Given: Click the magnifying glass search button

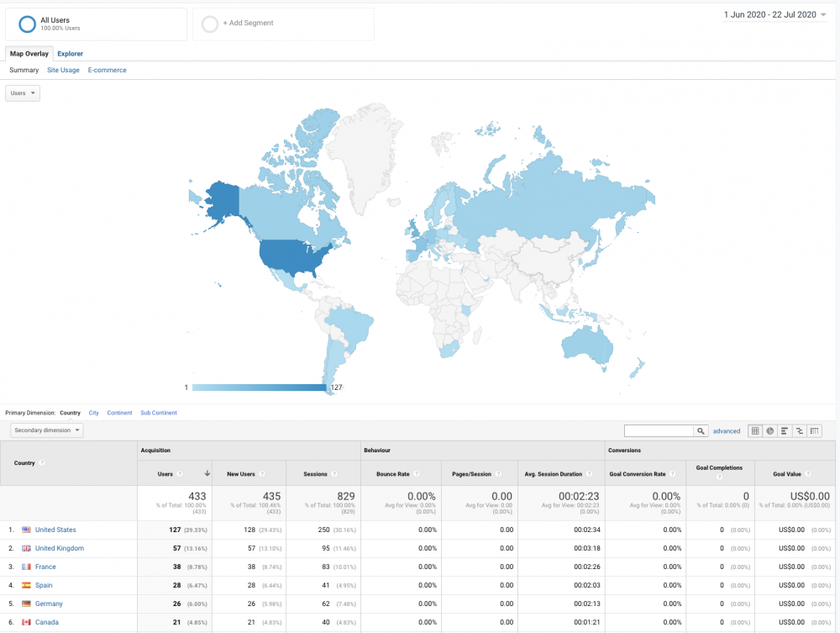Looking at the screenshot, I should click(701, 430).
